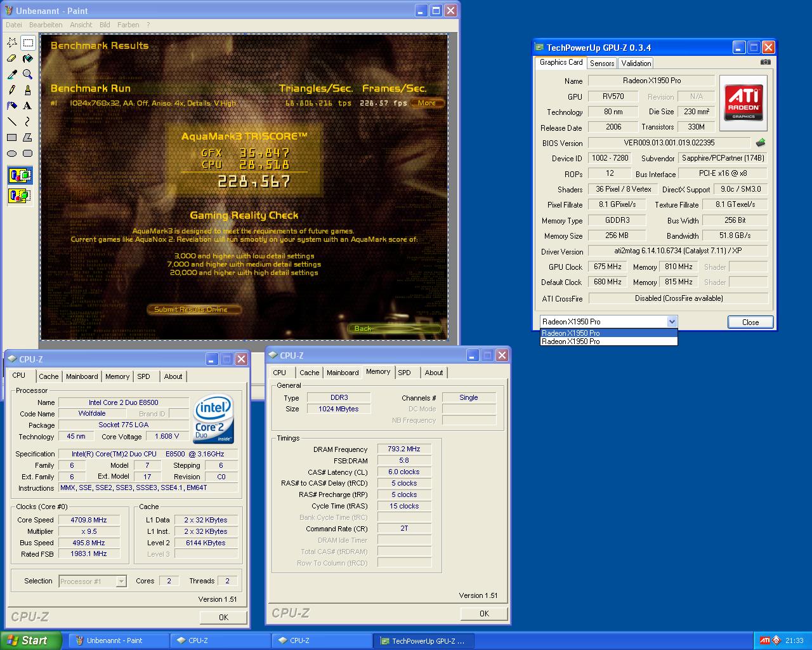The width and height of the screenshot is (812, 650).
Task: Pick the Rectangle shape tool
Action: tap(11, 137)
